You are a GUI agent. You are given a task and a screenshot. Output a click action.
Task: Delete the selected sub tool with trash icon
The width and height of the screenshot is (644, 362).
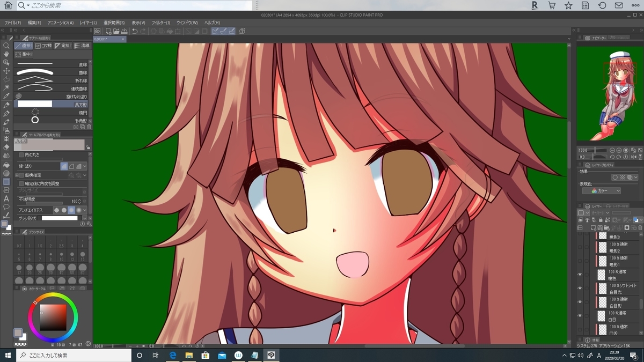[89, 127]
